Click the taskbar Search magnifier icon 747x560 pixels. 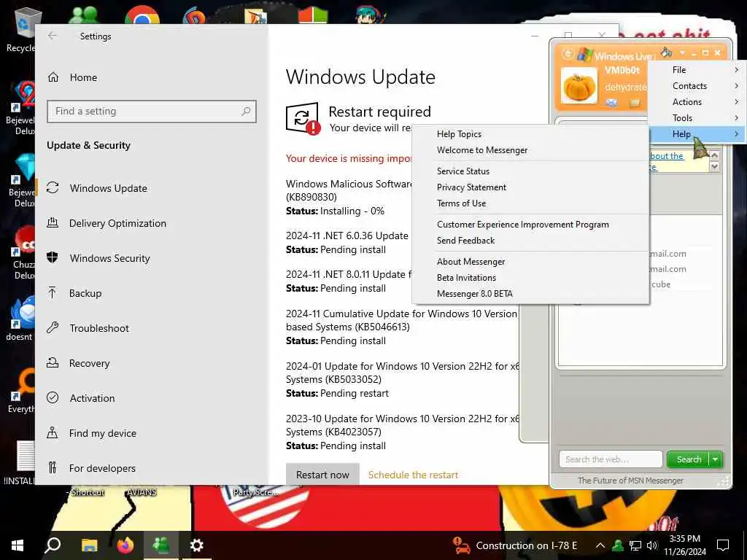(x=53, y=545)
